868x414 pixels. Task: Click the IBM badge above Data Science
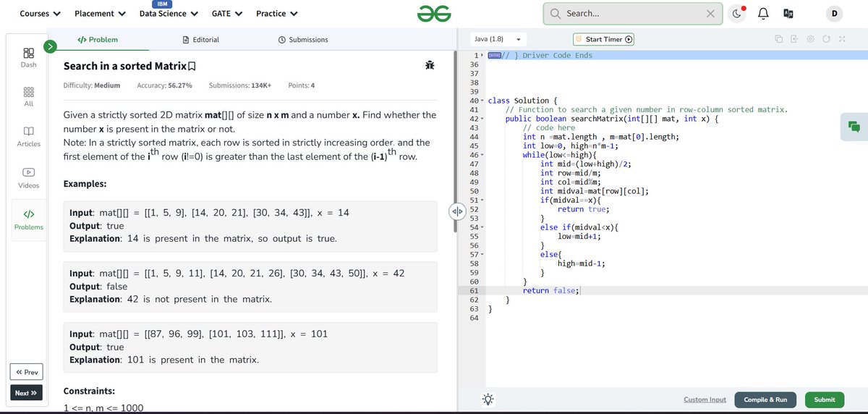tap(163, 4)
